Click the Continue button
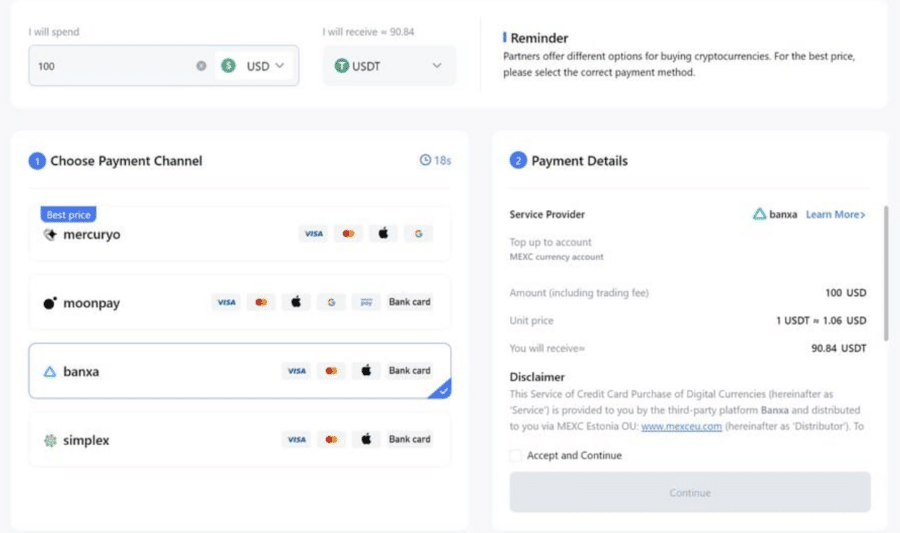 point(690,492)
